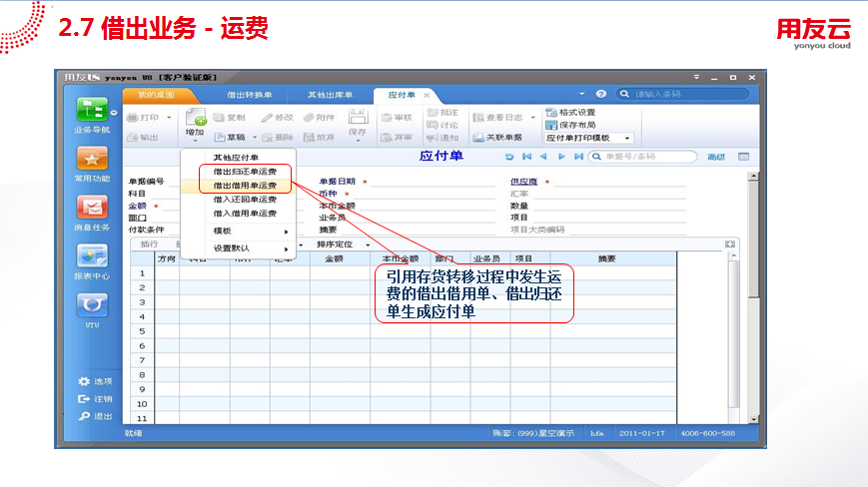Open the 消息任务 mail icon

click(x=92, y=208)
